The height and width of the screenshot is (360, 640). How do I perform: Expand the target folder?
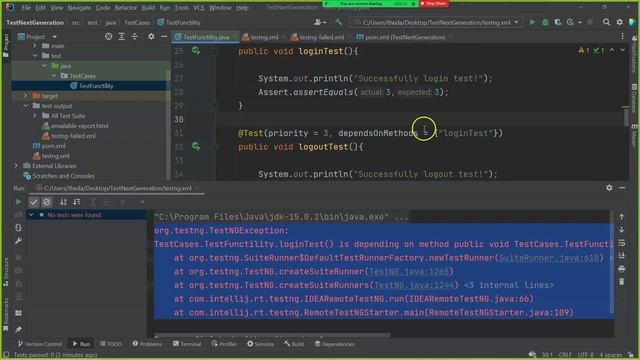tap(25, 96)
